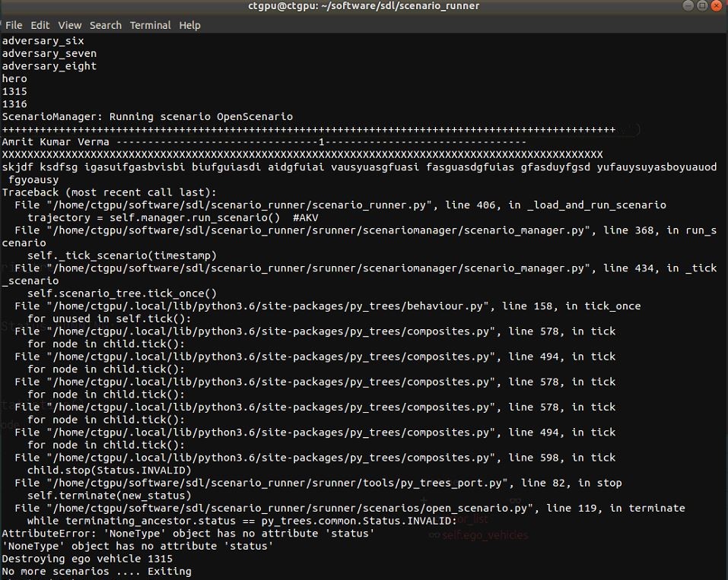This screenshot has height=580, width=728.
Task: Minimize the terminal window
Action: [x=688, y=5]
